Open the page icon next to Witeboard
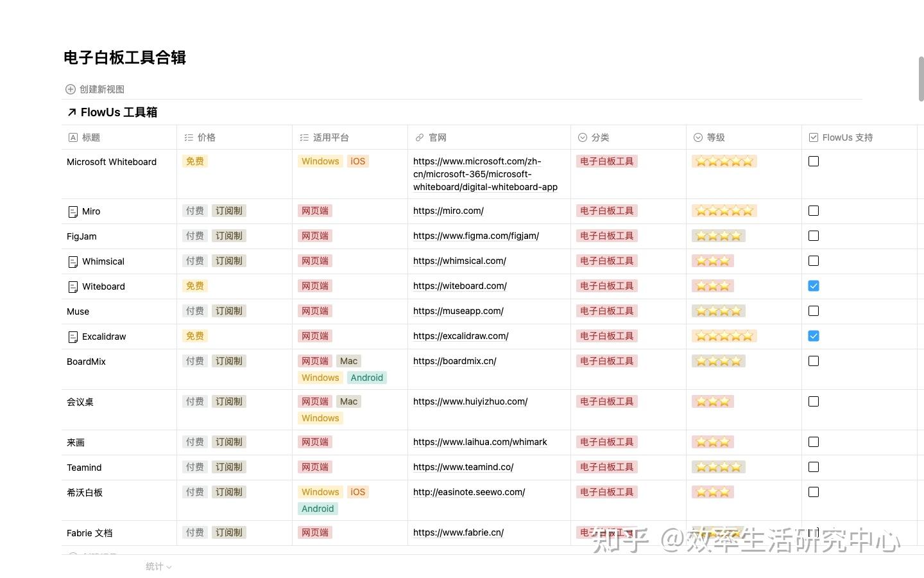The image size is (924, 578). point(73,286)
